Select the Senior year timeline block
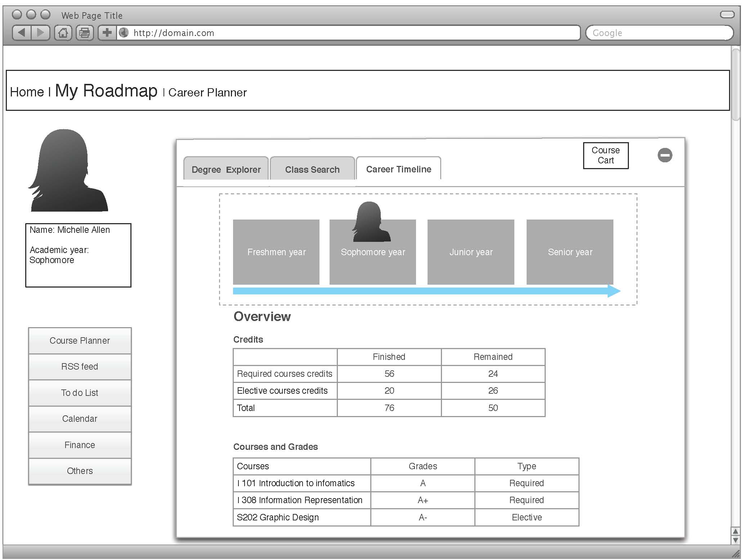The image size is (742, 560). pyautogui.click(x=570, y=252)
